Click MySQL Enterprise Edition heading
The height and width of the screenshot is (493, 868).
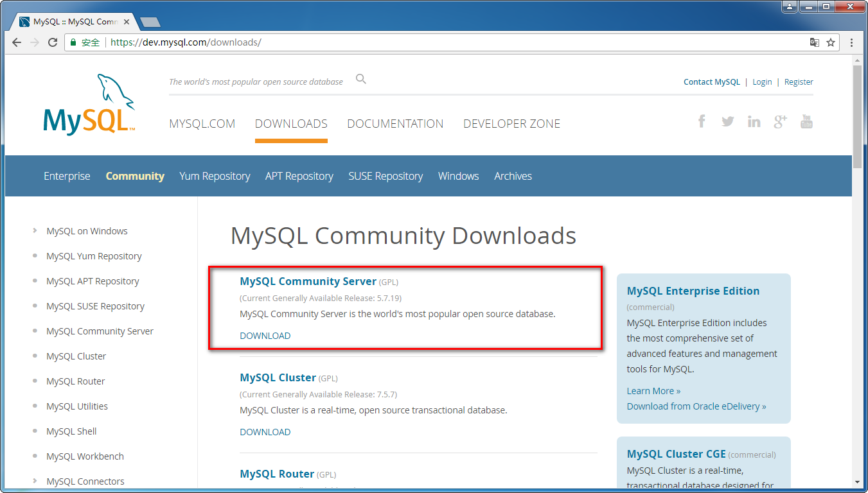pos(693,291)
